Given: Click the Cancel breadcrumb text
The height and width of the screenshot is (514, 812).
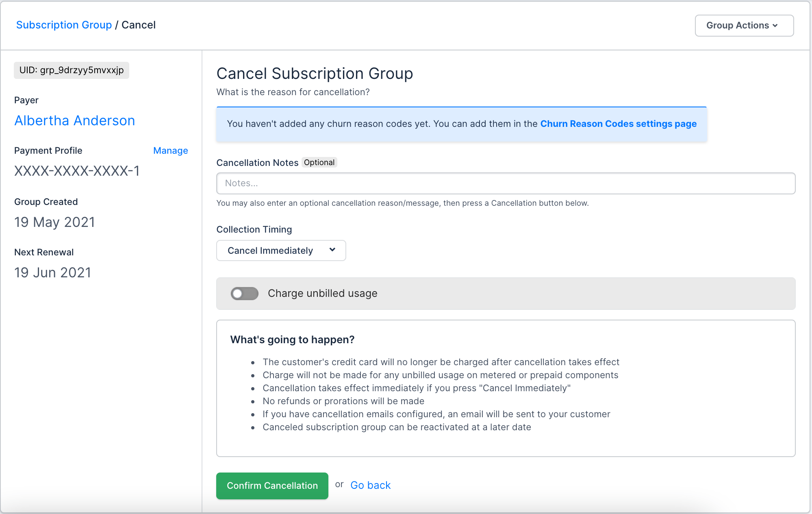Looking at the screenshot, I should click(x=139, y=25).
